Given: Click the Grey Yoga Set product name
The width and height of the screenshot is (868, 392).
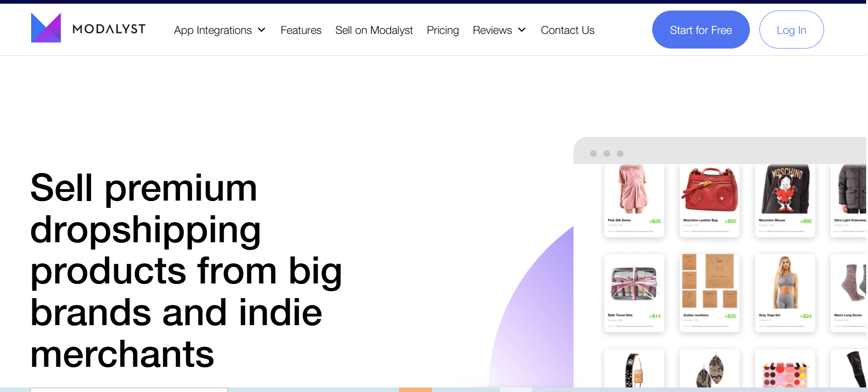Looking at the screenshot, I should (x=770, y=315).
